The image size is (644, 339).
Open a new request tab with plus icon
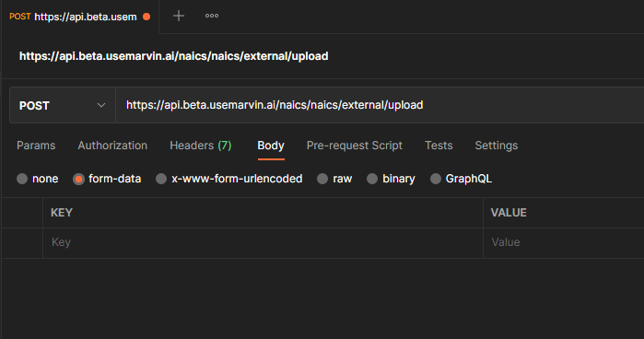pos(179,16)
